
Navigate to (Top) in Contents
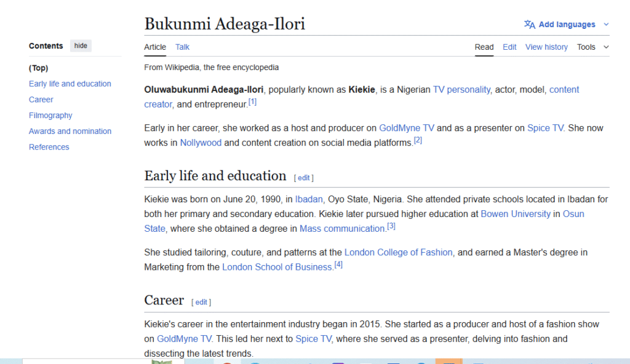(x=38, y=68)
